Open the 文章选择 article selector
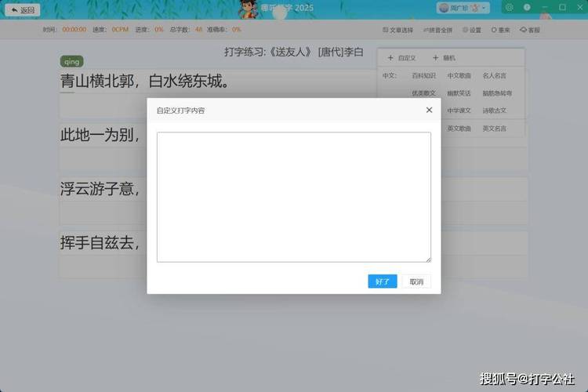This screenshot has height=392, width=588. 397,30
